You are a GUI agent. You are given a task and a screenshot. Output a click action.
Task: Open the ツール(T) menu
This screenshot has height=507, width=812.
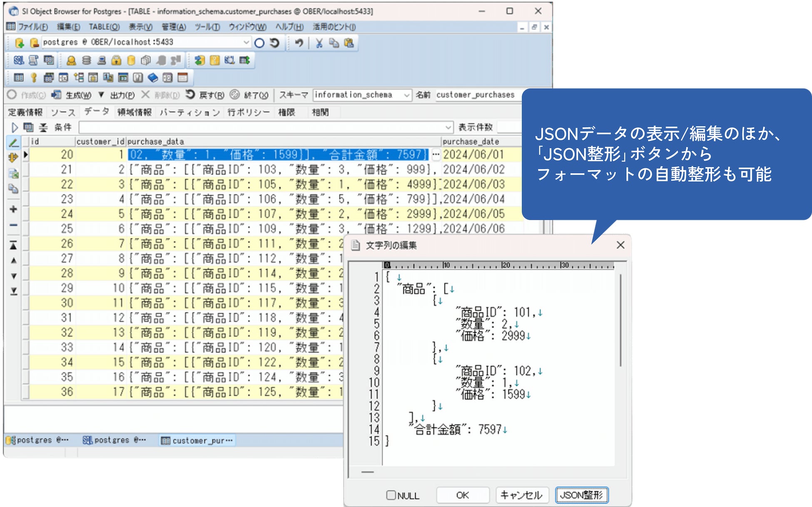click(x=207, y=27)
